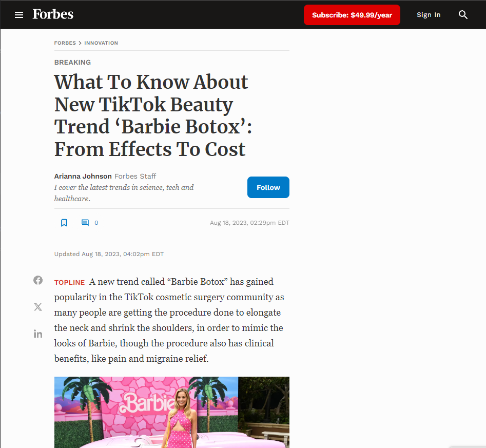This screenshot has width=486, height=448.
Task: Open Arianna Johnson's author profile
Action: [x=83, y=176]
